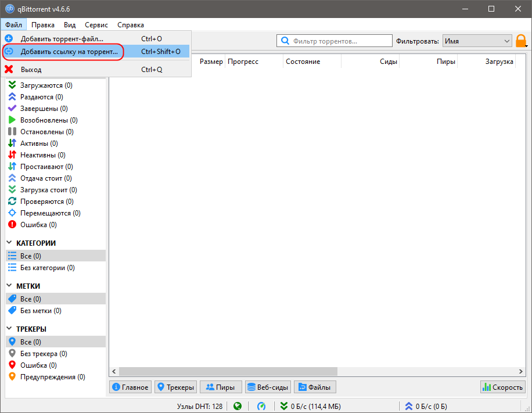Sort by the Состояние column header
Image resolution: width=532 pixels, height=413 pixels.
(x=312, y=62)
